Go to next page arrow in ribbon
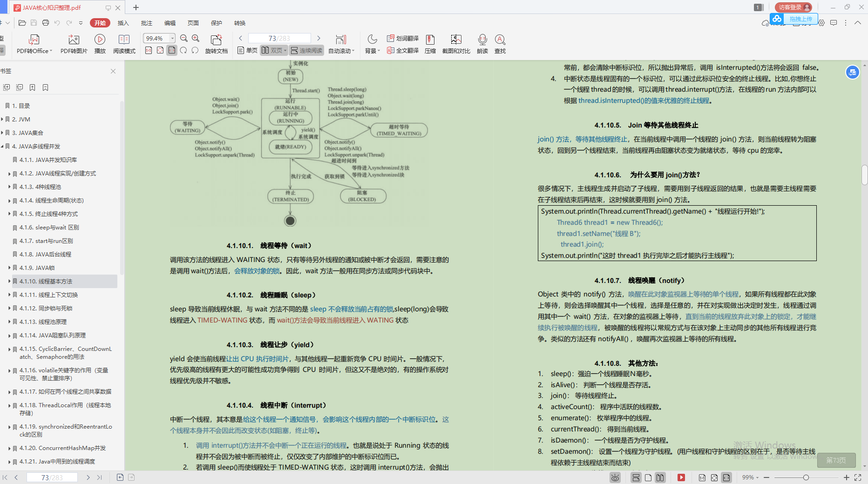 click(319, 38)
